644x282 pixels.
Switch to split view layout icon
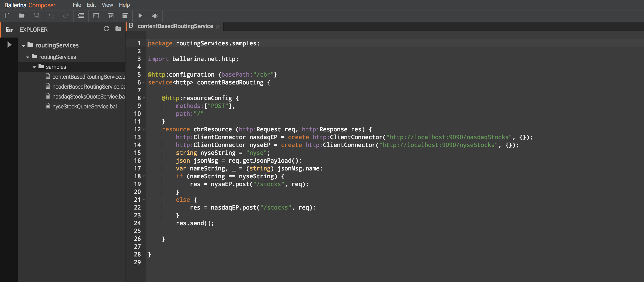coord(111,16)
